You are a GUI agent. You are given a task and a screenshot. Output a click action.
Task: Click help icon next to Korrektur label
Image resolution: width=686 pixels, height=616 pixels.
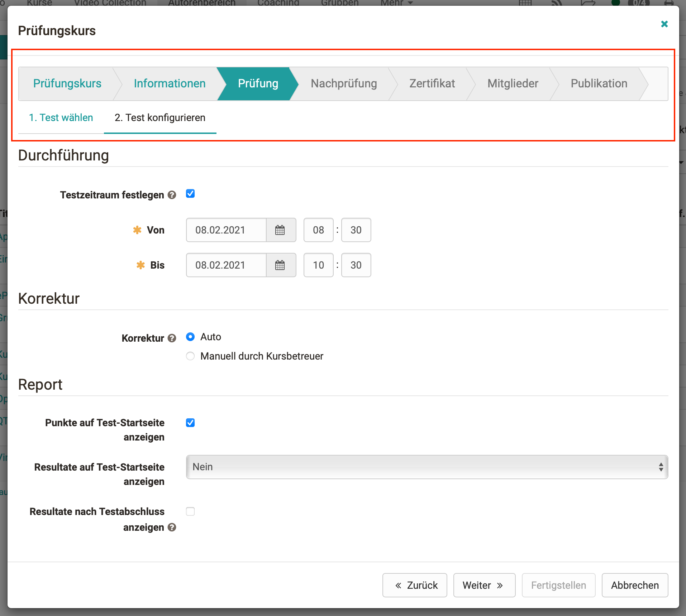click(x=172, y=338)
